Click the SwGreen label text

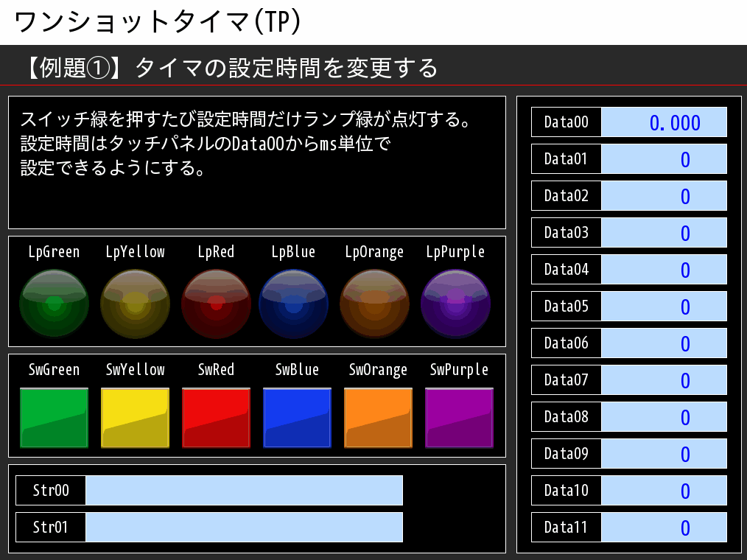[54, 369]
